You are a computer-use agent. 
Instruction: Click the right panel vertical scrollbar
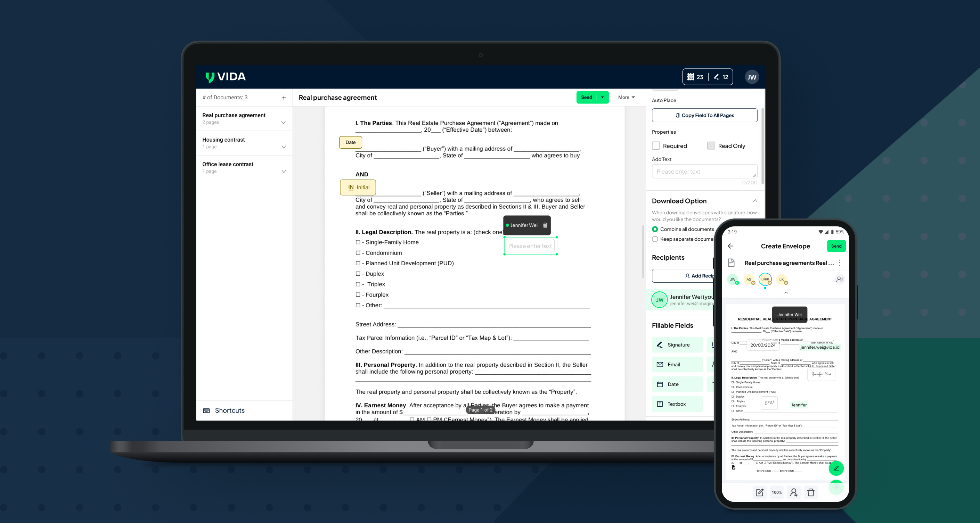[762, 146]
